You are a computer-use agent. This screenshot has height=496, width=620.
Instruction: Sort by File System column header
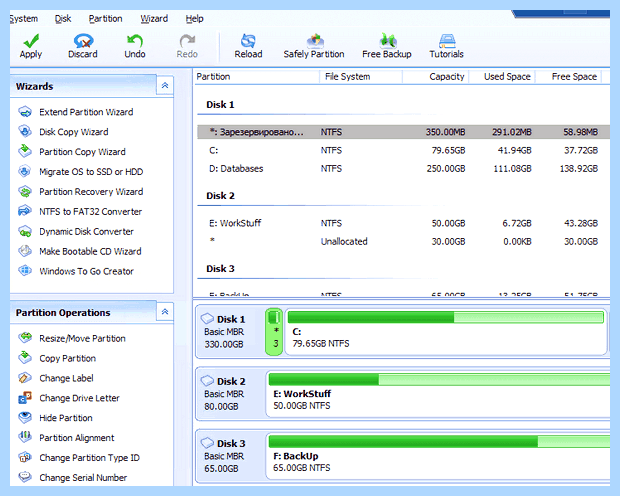pos(361,77)
